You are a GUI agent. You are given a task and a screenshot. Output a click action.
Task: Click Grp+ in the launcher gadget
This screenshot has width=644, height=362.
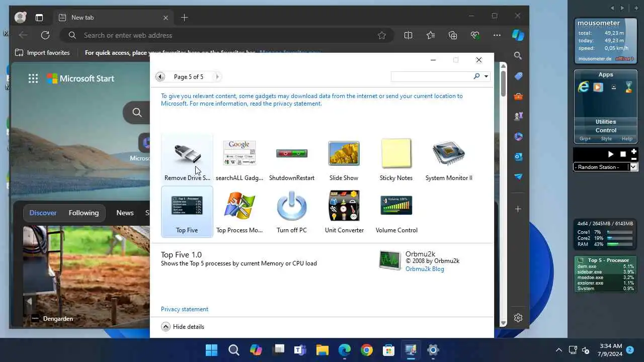(x=585, y=139)
